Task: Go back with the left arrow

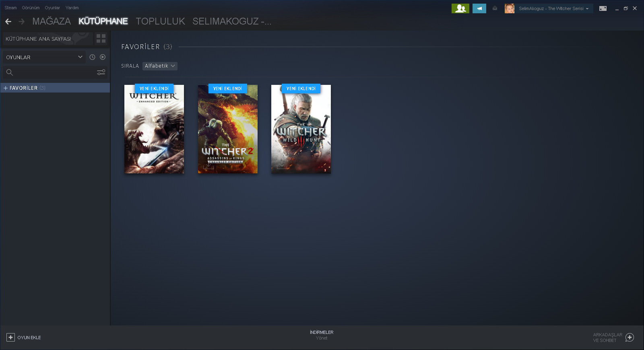Action: pyautogui.click(x=8, y=21)
